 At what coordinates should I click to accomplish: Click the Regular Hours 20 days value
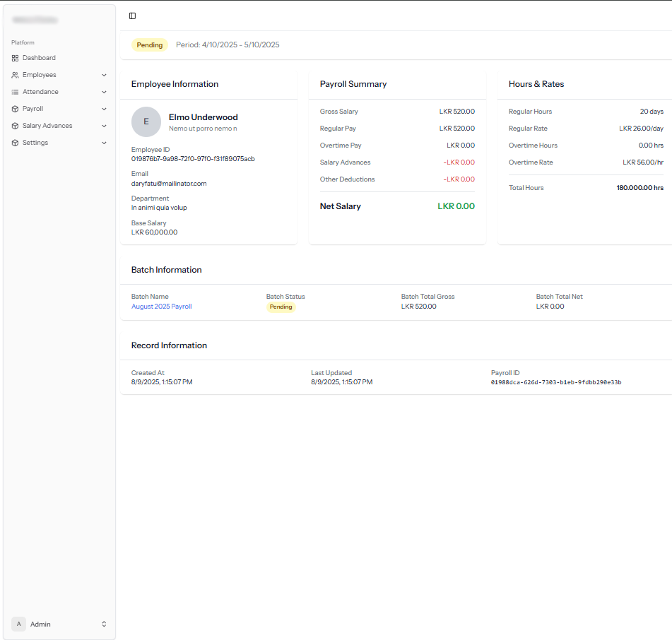point(652,112)
